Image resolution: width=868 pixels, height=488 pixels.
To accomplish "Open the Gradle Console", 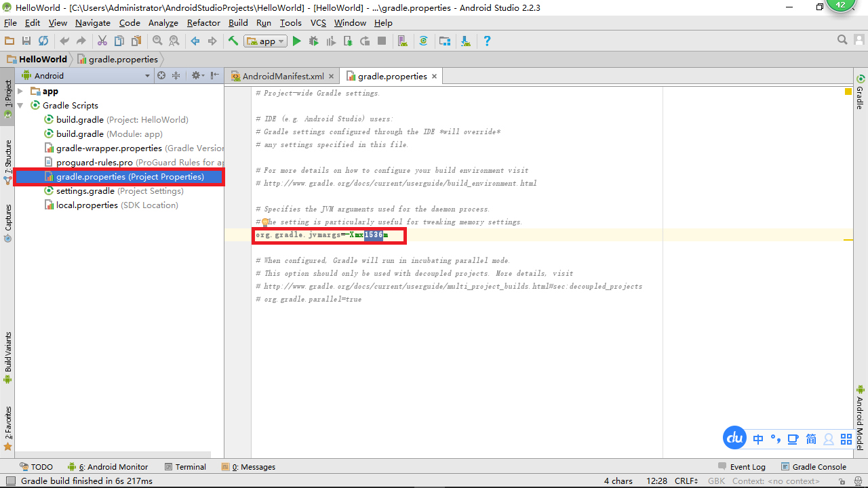I will (814, 467).
